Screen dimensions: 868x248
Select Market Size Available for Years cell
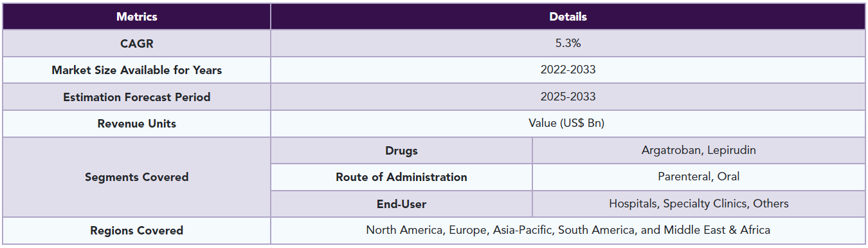[x=136, y=70]
